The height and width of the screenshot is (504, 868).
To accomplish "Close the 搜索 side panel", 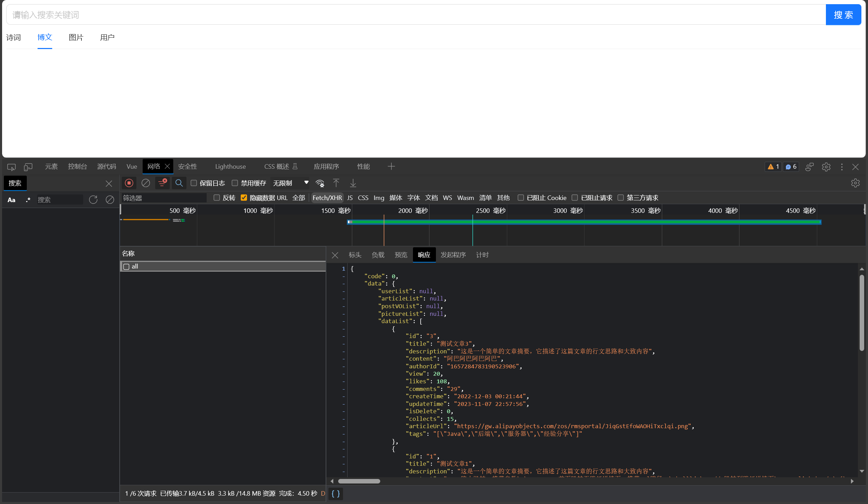I will (109, 184).
